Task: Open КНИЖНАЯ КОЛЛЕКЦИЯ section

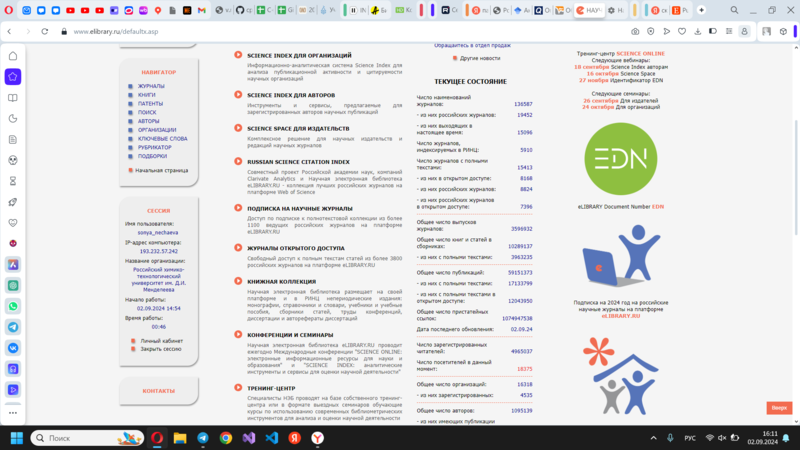Action: (x=281, y=281)
